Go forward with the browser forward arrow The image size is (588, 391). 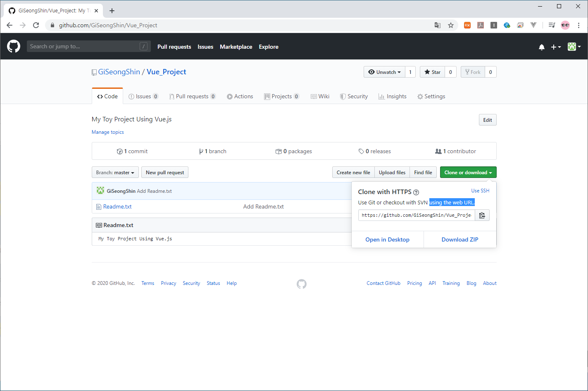tap(23, 25)
